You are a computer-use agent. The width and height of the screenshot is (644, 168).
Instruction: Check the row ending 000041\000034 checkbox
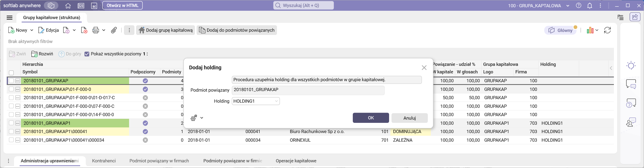click(x=11, y=140)
